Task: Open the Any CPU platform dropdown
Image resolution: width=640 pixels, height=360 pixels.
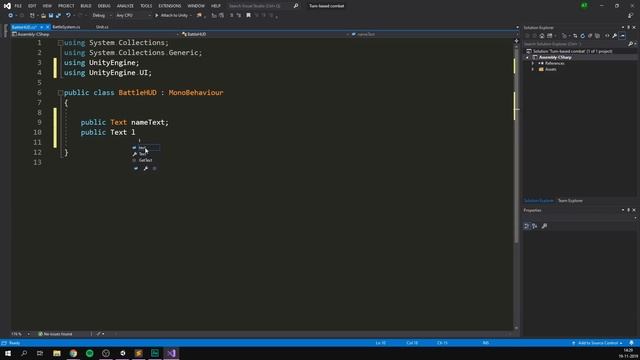Action: click(133, 16)
